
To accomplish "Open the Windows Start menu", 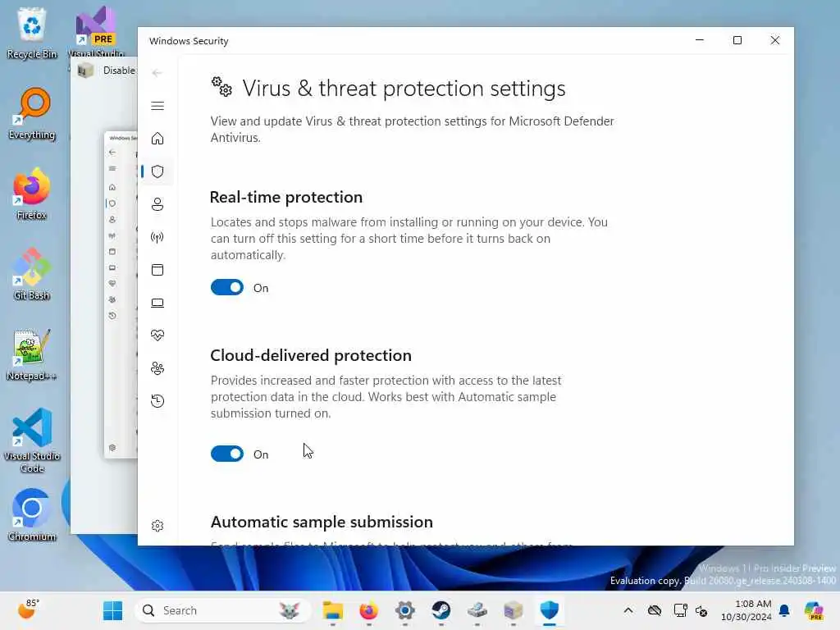I will click(x=112, y=610).
